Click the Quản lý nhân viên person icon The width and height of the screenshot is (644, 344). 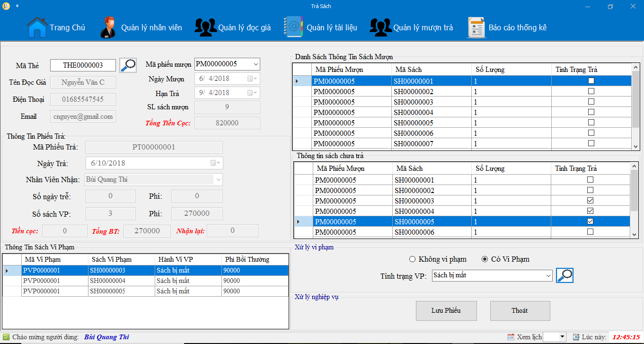tap(108, 27)
